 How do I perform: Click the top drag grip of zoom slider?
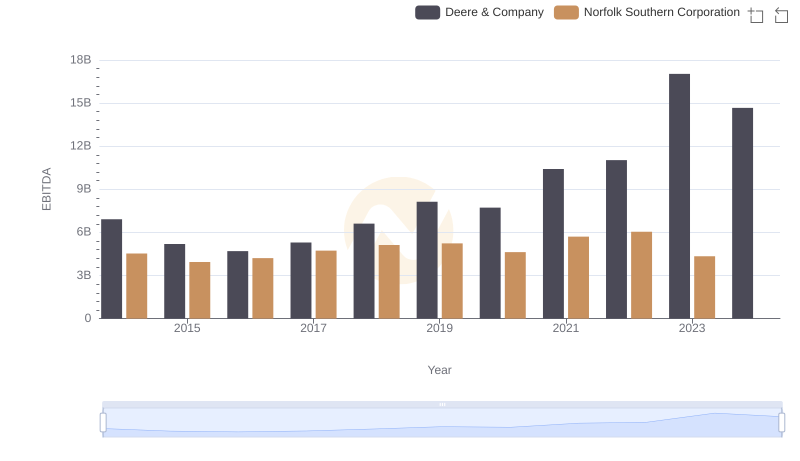pos(442,404)
